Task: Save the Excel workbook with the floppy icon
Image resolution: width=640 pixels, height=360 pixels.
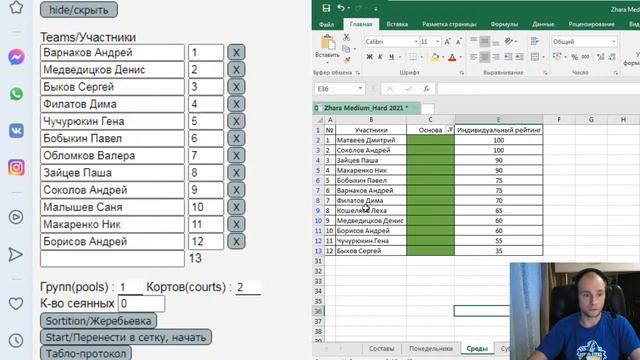Action: coord(326,8)
